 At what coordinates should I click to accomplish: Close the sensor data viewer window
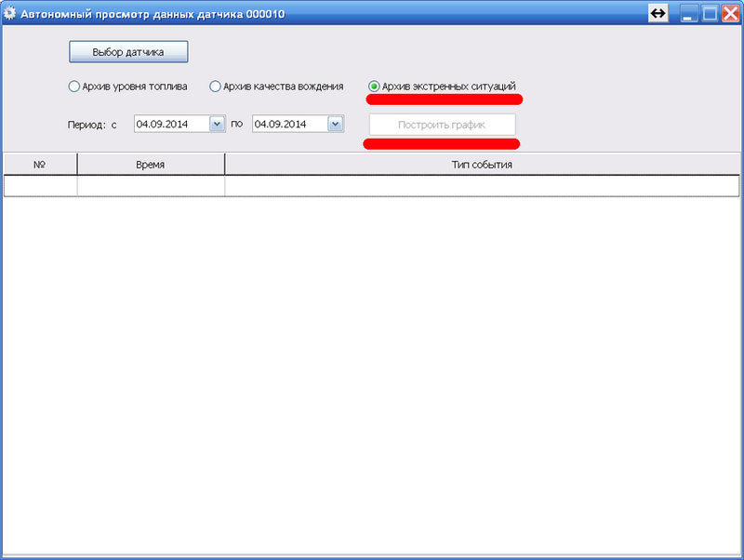(x=731, y=13)
